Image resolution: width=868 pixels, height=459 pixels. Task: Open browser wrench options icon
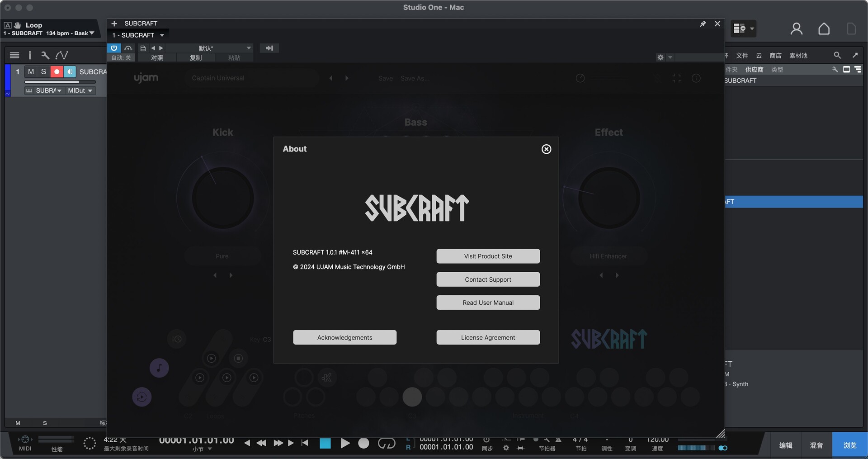click(x=835, y=69)
